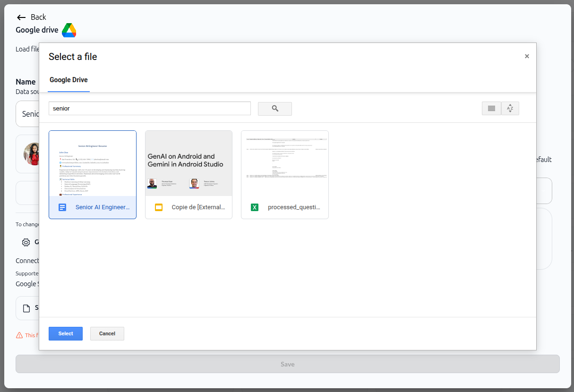Viewport: 574px width, 392px height.
Task: Open the Google Drive tab
Action: [69, 80]
